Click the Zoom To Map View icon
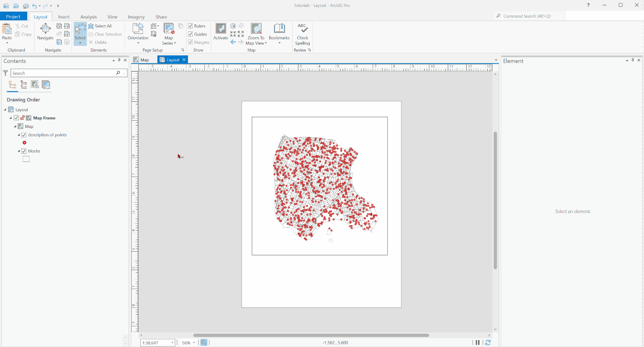644x347 pixels. pos(256,29)
